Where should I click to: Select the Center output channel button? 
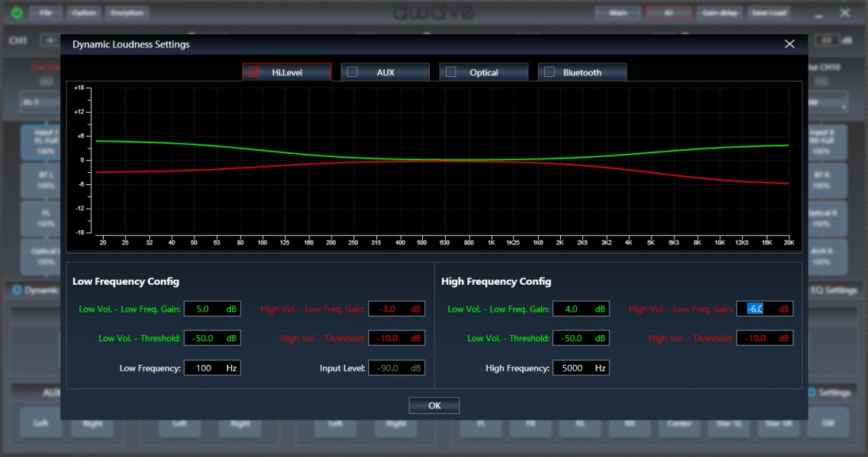point(679,423)
